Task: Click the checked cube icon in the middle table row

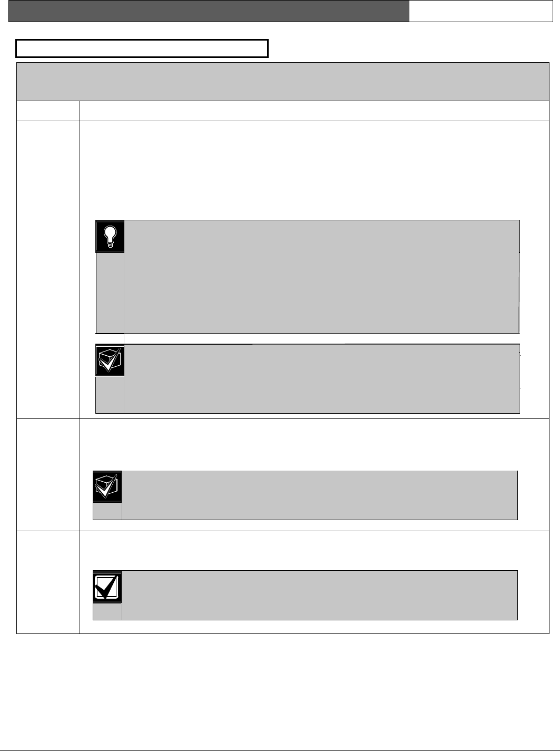Action: click(x=107, y=486)
